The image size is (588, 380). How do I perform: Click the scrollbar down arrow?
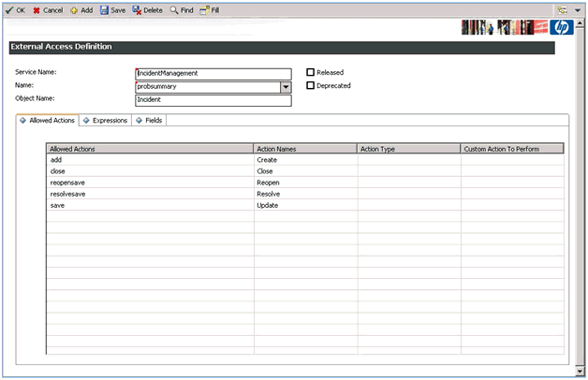580,371
